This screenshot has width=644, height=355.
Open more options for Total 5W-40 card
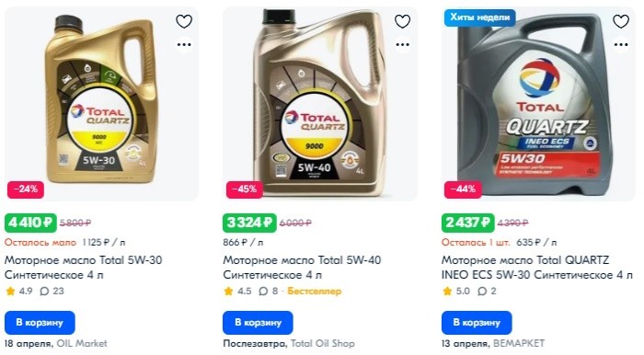tap(403, 44)
